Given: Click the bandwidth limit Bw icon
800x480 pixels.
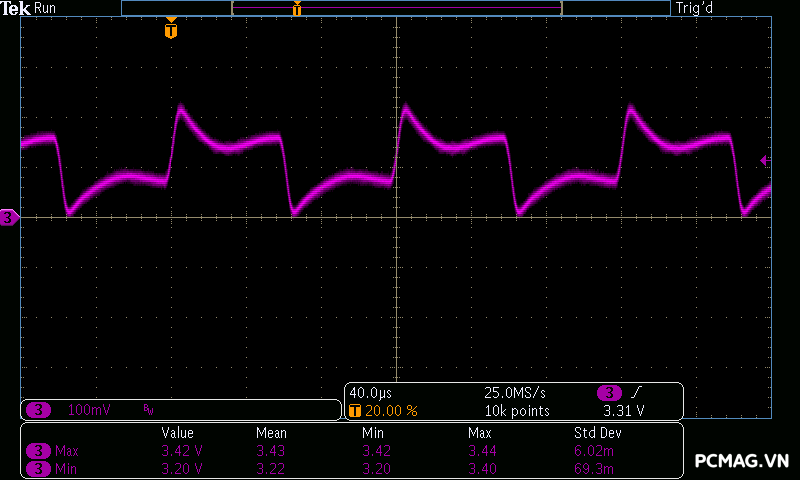Looking at the screenshot, I should click(148, 410).
